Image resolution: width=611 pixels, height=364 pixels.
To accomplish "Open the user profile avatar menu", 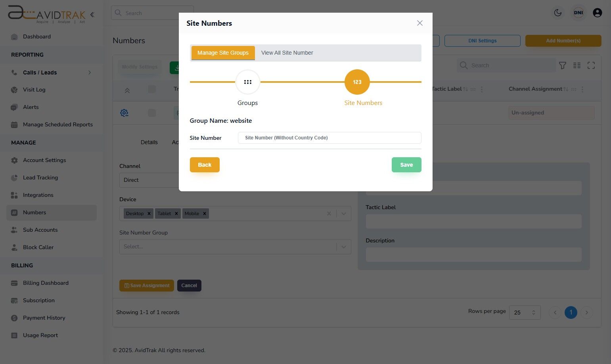I will 598,12.
